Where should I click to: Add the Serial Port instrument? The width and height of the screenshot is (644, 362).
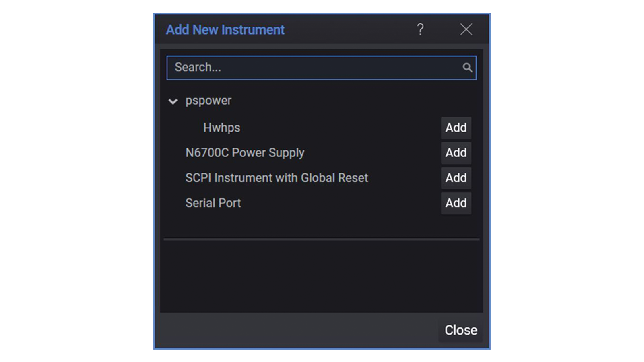(456, 203)
